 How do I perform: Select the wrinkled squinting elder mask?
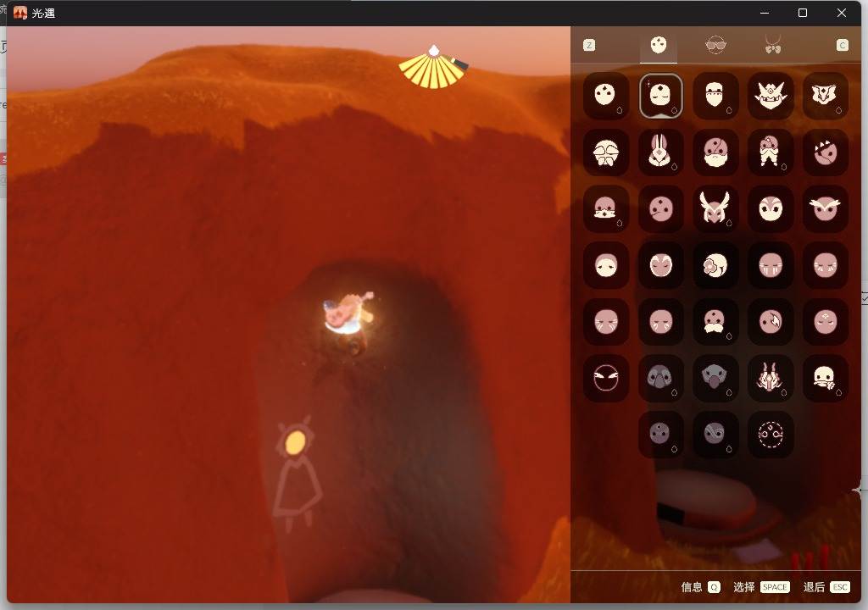tap(605, 152)
